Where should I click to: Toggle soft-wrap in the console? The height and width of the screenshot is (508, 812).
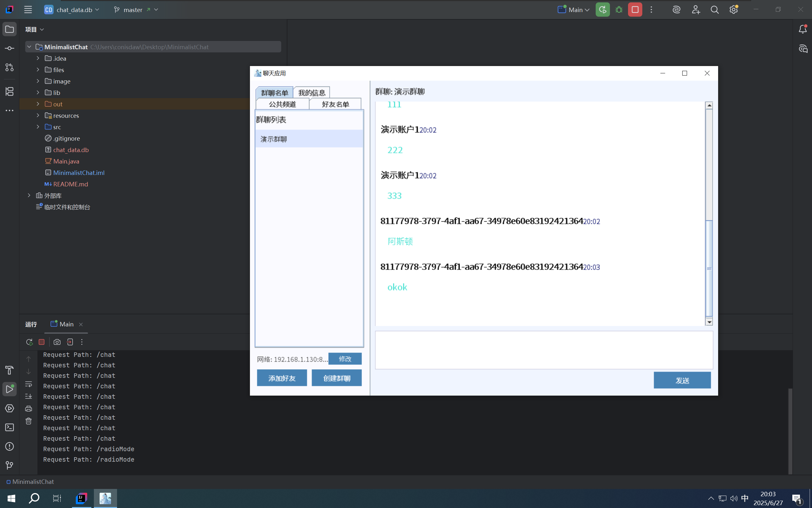(29, 384)
